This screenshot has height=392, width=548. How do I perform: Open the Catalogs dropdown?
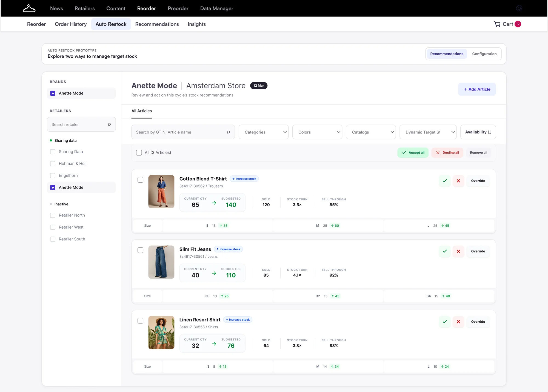coord(371,132)
